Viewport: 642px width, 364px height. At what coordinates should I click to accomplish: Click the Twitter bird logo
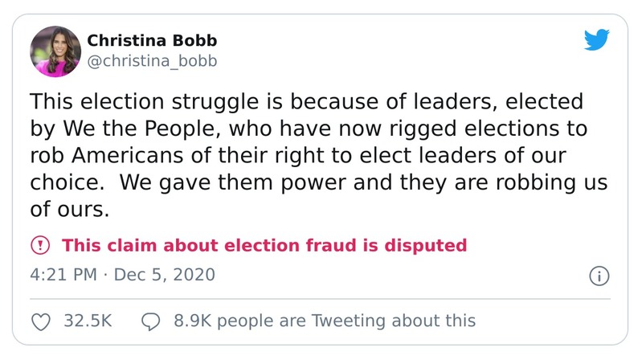coord(596,41)
